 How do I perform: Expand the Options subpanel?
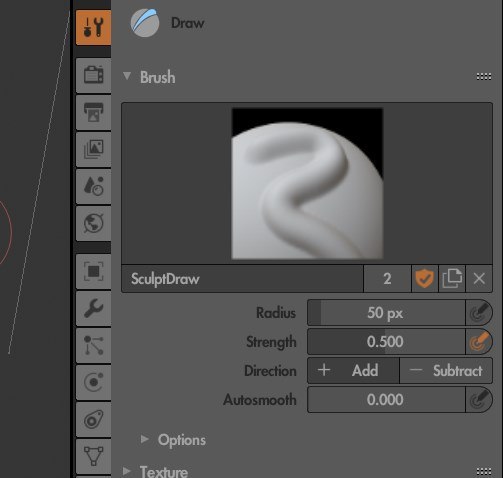[144, 439]
